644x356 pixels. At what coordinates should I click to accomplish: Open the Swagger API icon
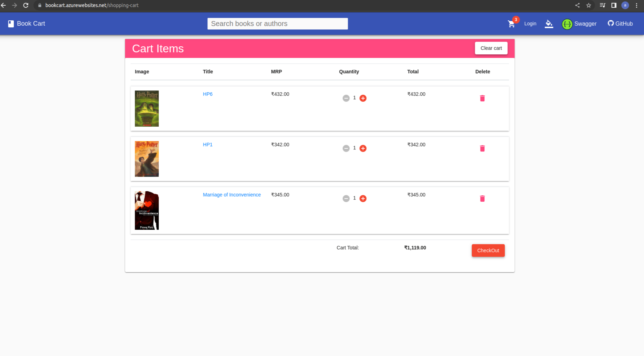coord(567,24)
